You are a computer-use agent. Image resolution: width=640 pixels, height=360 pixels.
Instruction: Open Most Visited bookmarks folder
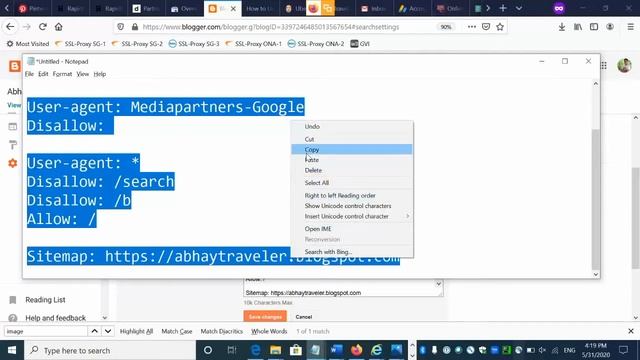(28, 44)
